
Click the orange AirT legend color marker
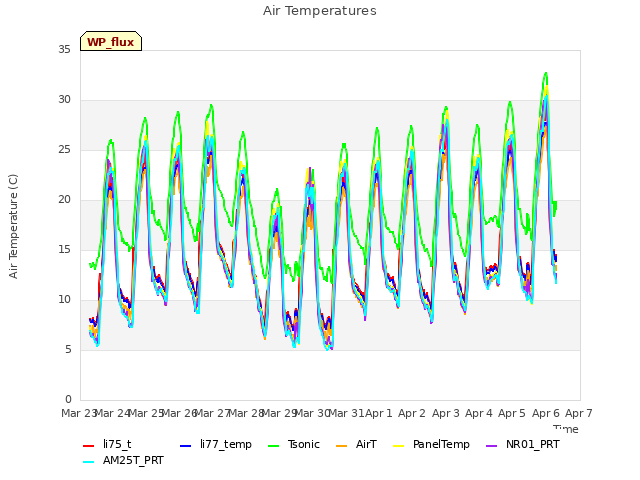[342, 446]
